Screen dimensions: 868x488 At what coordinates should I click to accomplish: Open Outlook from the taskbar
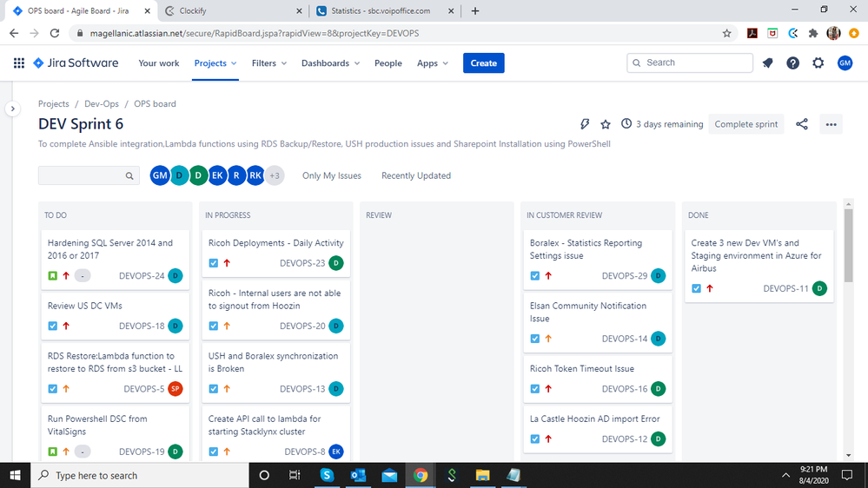[x=358, y=475]
